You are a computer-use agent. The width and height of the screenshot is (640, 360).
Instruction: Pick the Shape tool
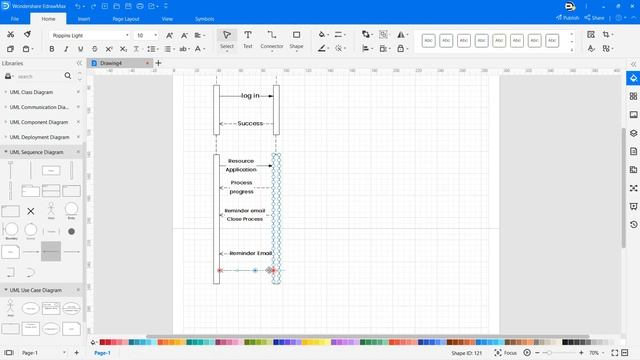[296, 40]
